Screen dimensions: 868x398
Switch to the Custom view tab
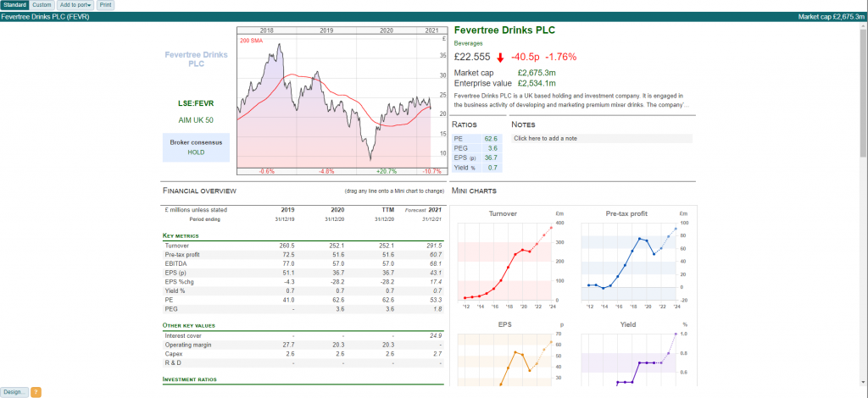coord(42,5)
